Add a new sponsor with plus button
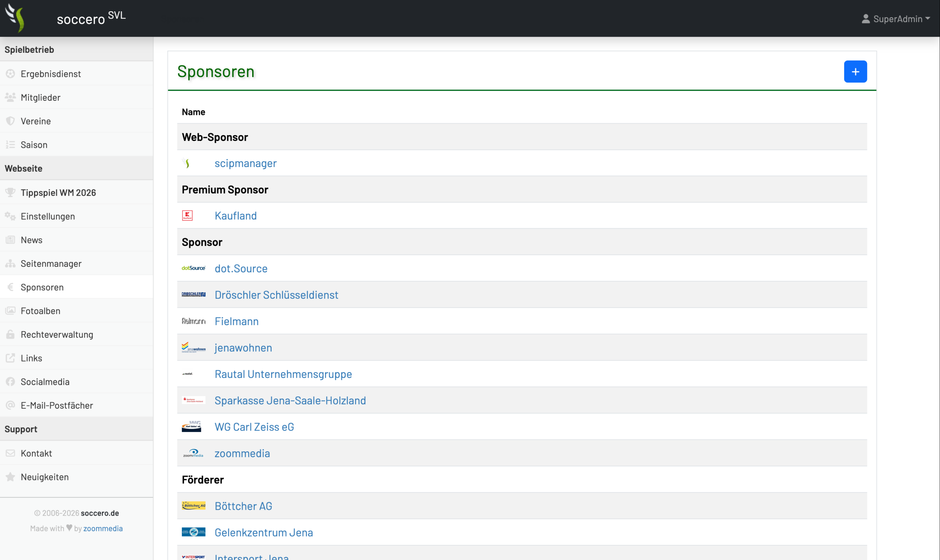This screenshot has width=940, height=560. coord(855,71)
